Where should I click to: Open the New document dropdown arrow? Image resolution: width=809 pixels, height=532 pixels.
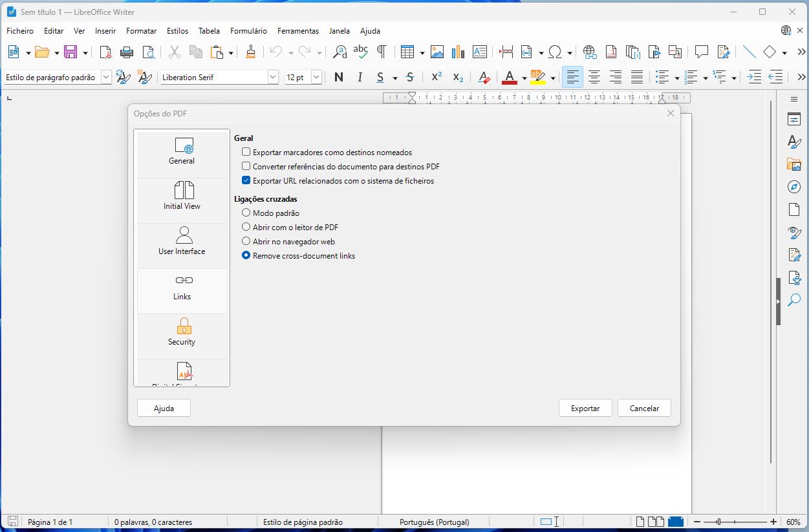tap(28, 52)
